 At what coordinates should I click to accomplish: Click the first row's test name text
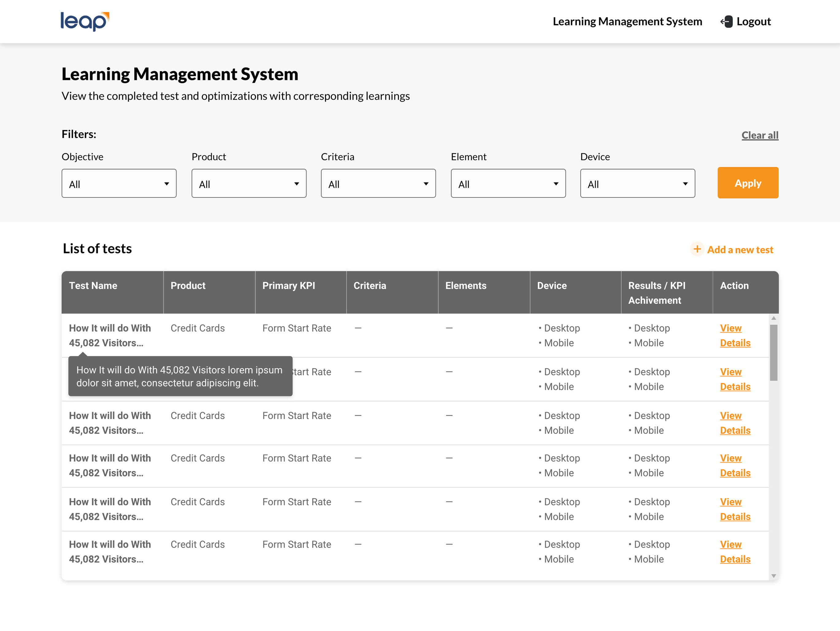point(110,335)
